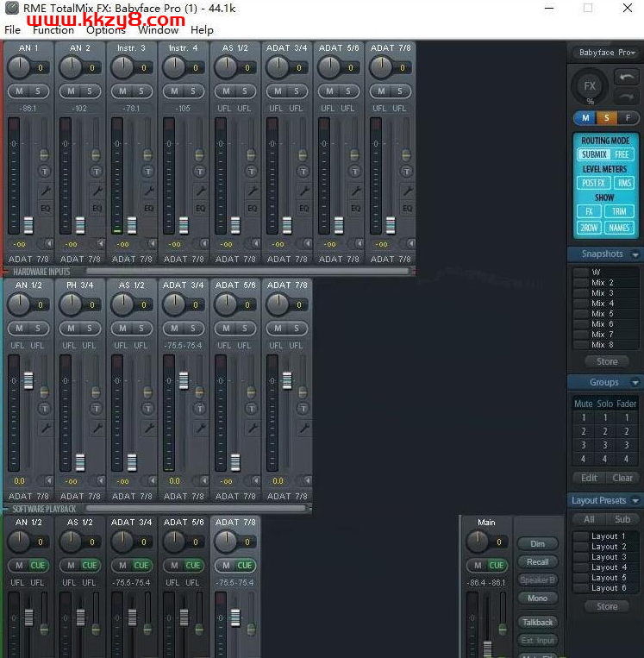Click the redo arrow in control strip
This screenshot has width=644, height=658.
tap(626, 97)
